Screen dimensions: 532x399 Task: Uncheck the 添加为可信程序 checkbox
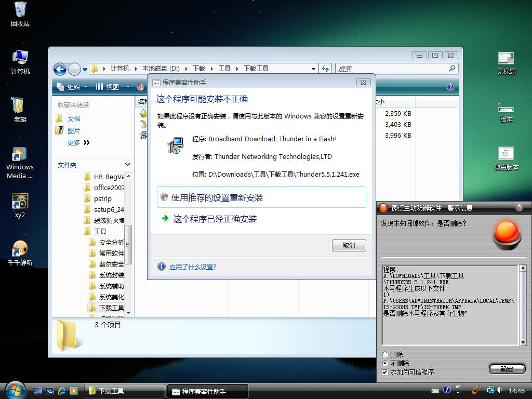click(x=385, y=372)
